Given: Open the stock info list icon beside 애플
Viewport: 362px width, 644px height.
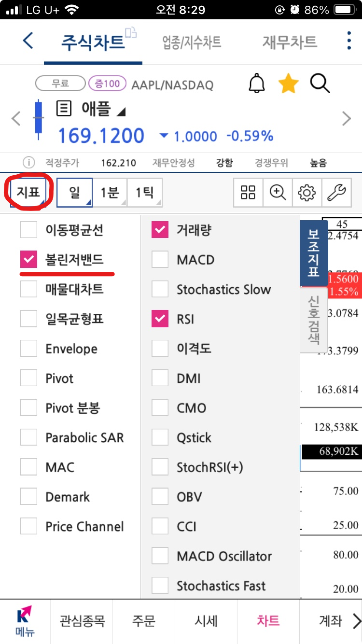Looking at the screenshot, I should pos(64,109).
